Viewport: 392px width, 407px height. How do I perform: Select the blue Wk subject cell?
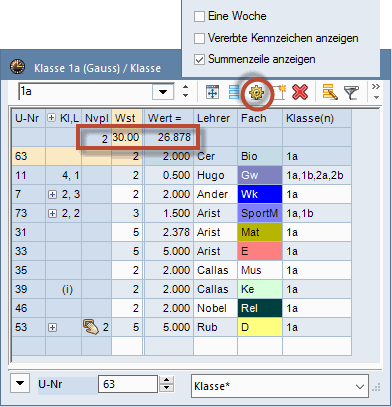(260, 194)
